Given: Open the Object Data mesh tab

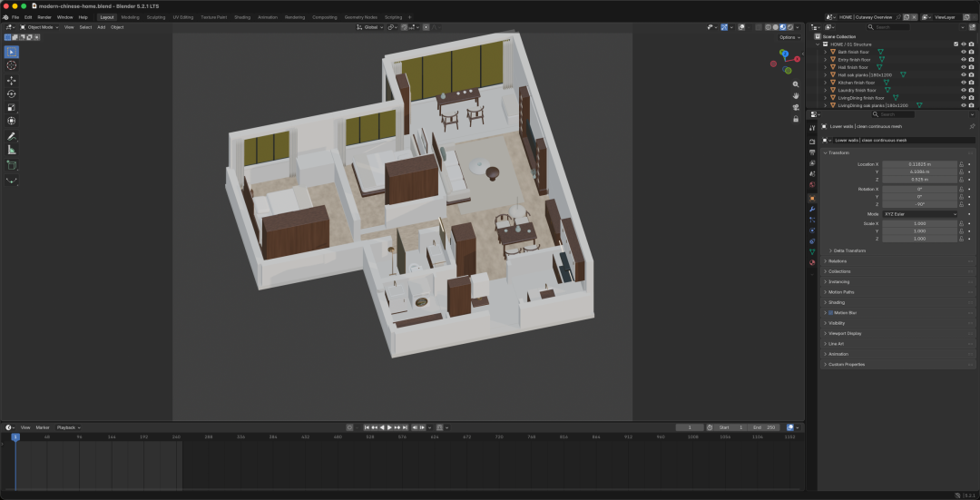Looking at the screenshot, I should click(812, 251).
